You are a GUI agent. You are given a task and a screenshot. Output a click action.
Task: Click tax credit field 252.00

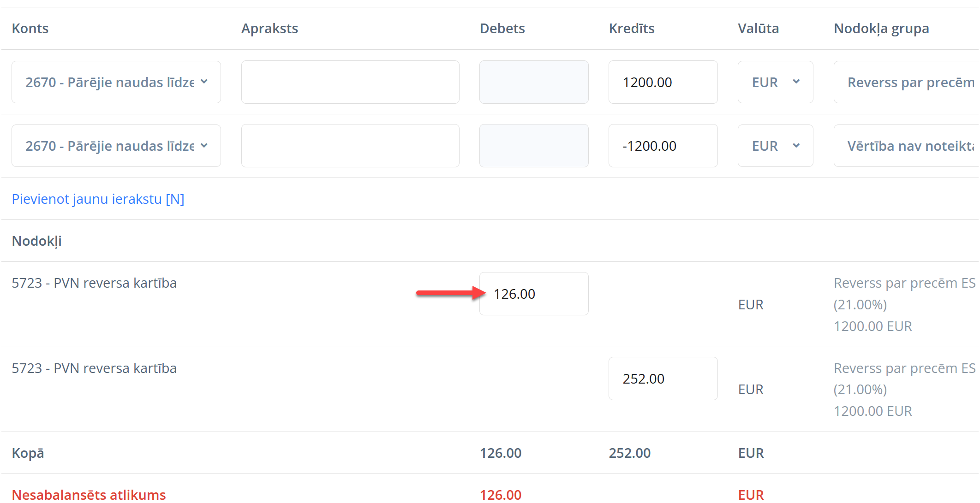pyautogui.click(x=663, y=379)
